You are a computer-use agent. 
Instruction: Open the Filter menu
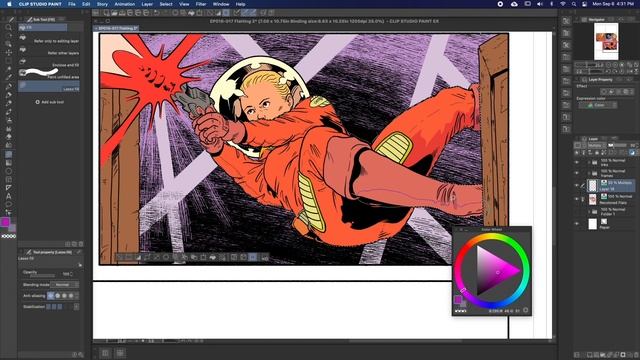201,4
